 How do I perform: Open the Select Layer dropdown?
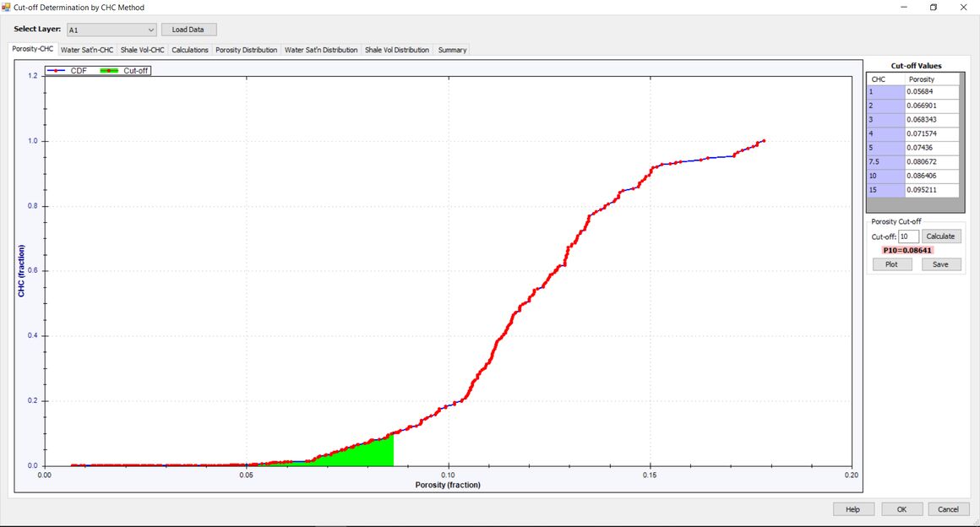111,30
